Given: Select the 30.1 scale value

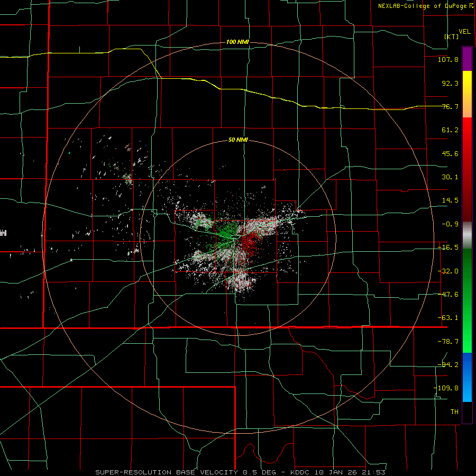Looking at the screenshot, I should [x=450, y=177].
